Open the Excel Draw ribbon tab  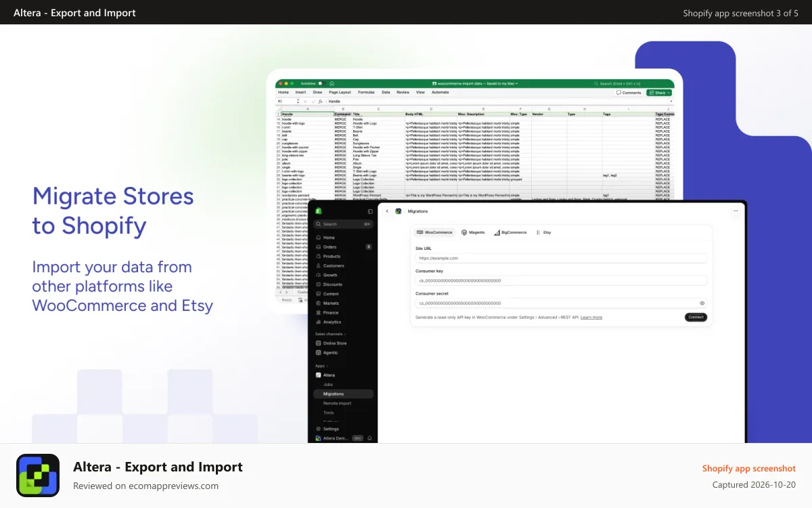[x=317, y=92]
